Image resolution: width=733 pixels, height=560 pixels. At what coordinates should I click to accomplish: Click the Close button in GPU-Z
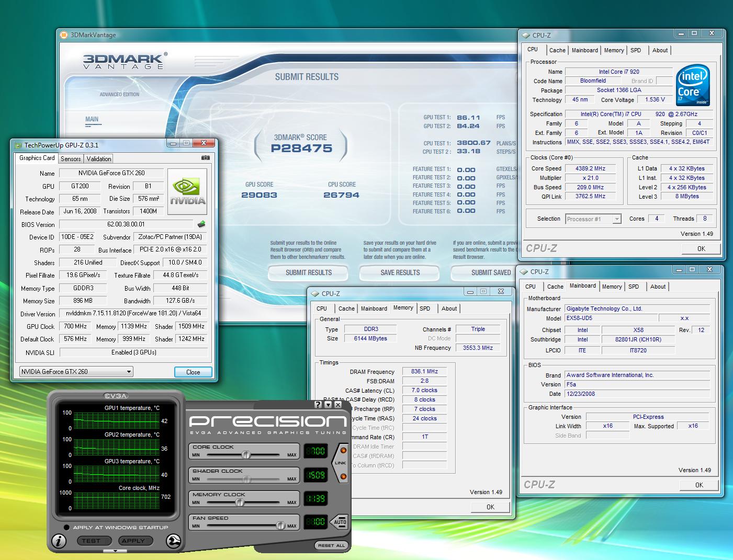[193, 372]
